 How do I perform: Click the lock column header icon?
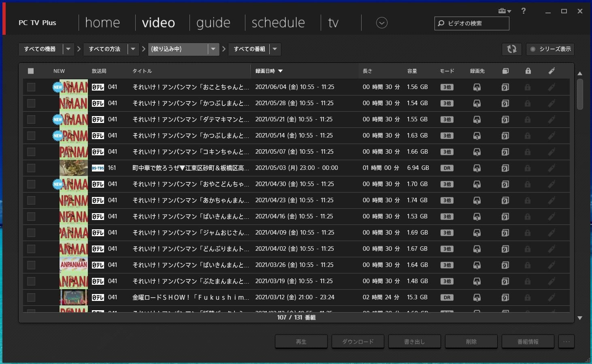[x=528, y=71]
